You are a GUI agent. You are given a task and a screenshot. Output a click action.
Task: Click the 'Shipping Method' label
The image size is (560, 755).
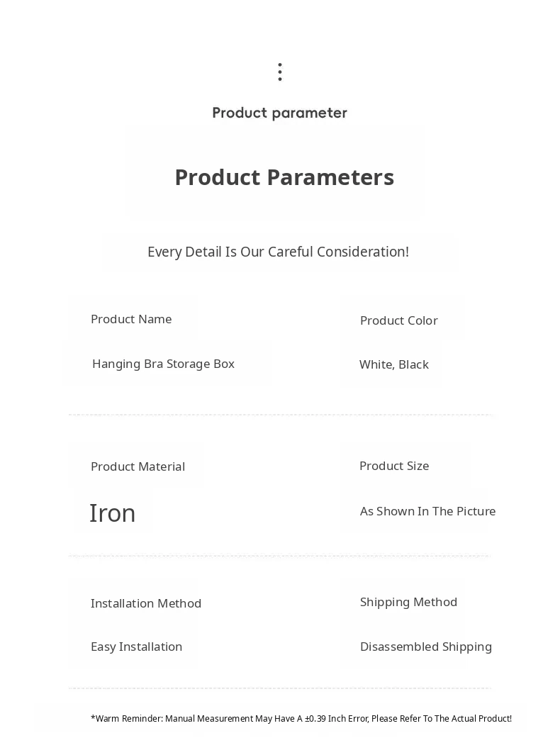click(x=408, y=603)
